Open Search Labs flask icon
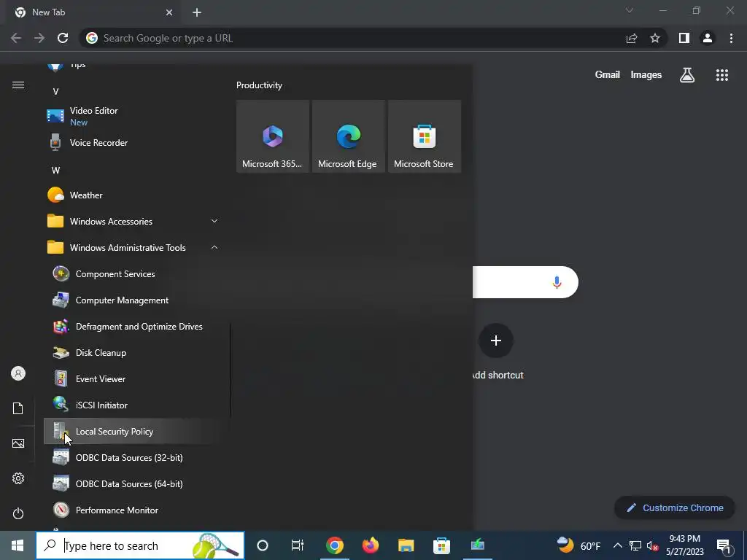Image resolution: width=747 pixels, height=560 pixels. (687, 75)
